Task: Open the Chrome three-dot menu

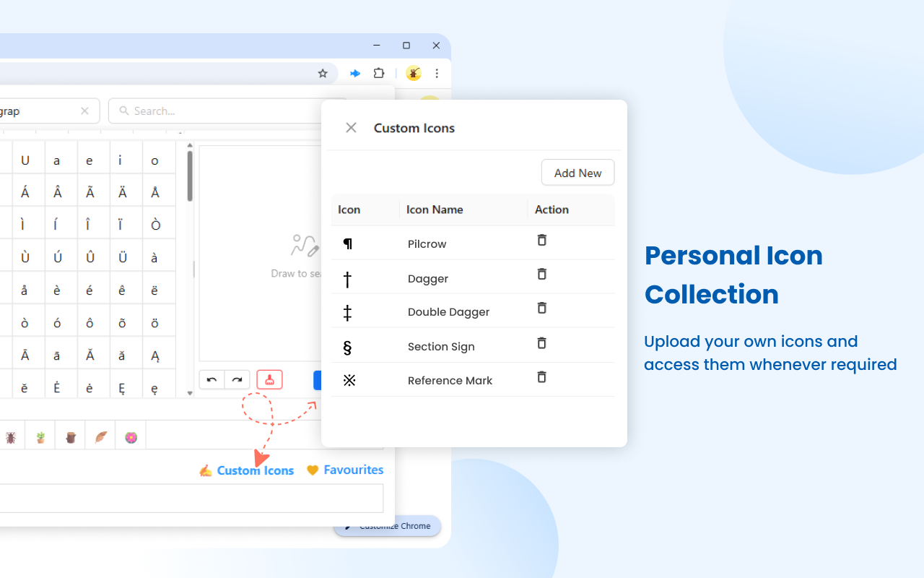Action: [x=437, y=73]
